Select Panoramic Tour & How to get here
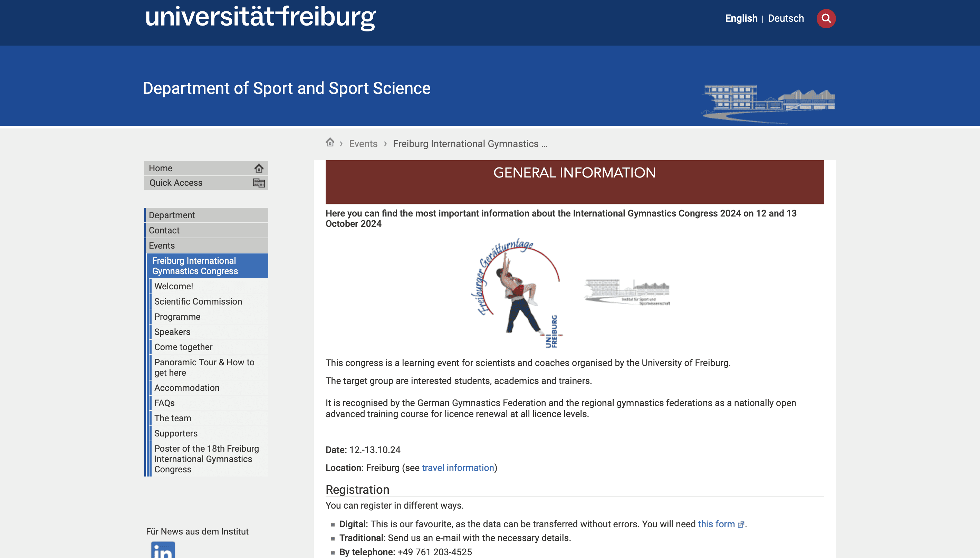Screen dimensions: 980x558 click(204, 367)
